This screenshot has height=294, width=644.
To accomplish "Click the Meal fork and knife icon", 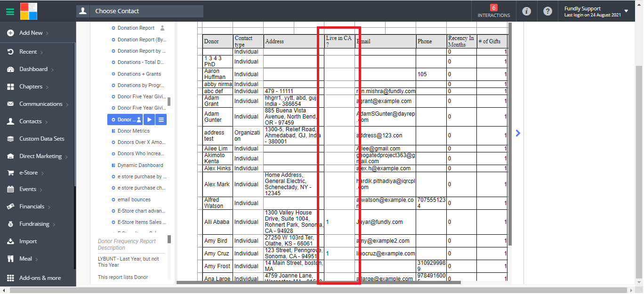I will [x=10, y=259].
